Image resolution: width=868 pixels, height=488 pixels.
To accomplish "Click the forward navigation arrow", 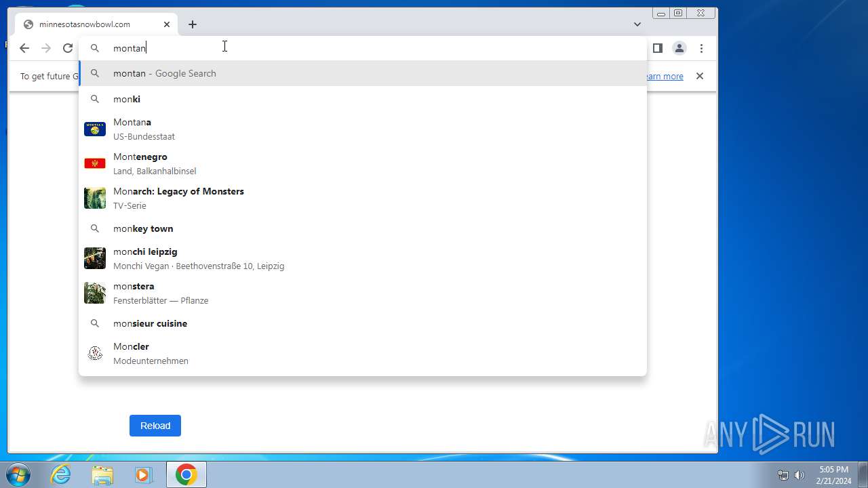I will point(46,48).
